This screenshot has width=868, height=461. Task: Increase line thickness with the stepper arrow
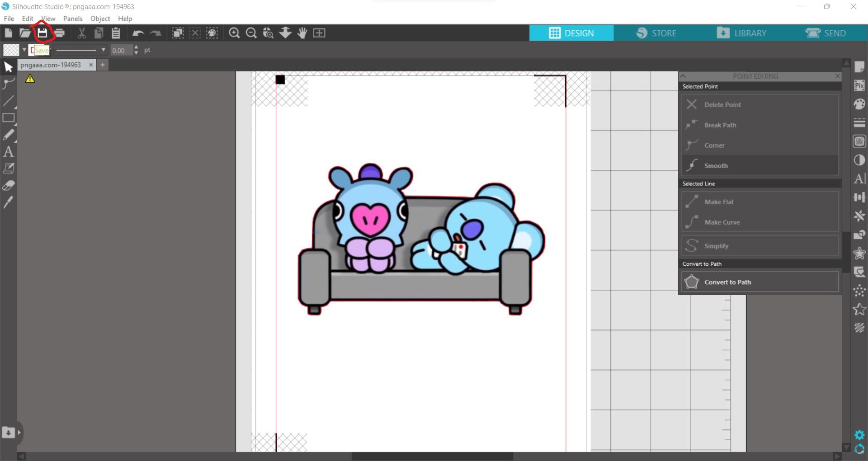tap(136, 47)
